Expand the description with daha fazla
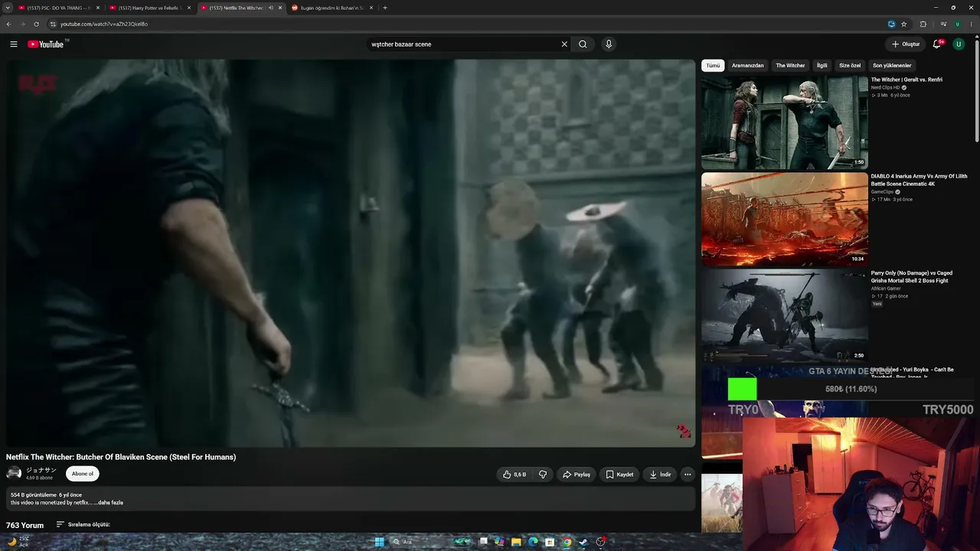Viewport: 980px width, 551px height. (110, 503)
